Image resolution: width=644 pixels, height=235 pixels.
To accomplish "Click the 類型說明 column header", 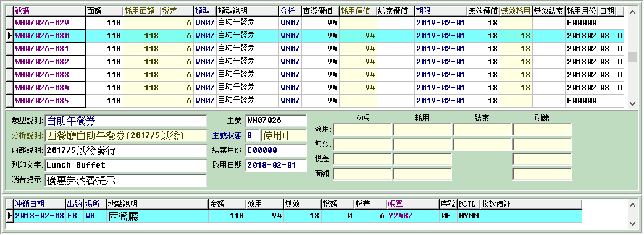I will 248,11.
